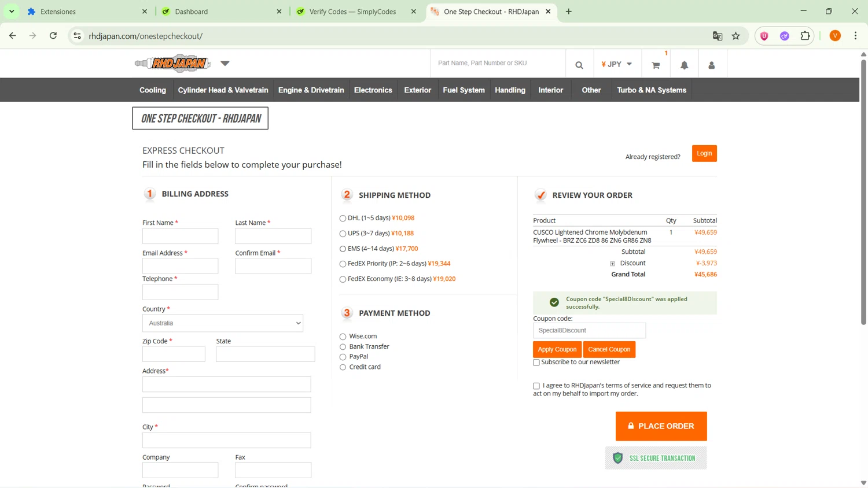Go forward in browser history
This screenshot has width=868, height=488.
33,36
